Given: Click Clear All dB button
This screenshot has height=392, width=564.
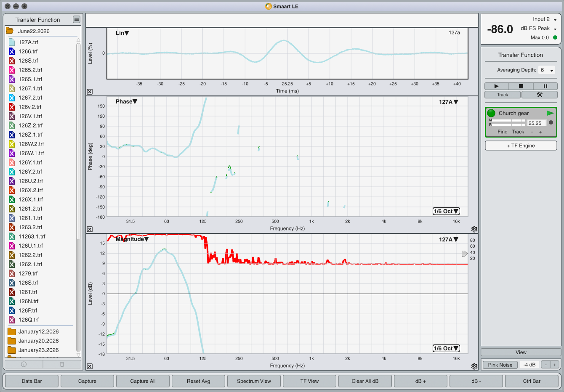Looking at the screenshot, I should tap(365, 381).
